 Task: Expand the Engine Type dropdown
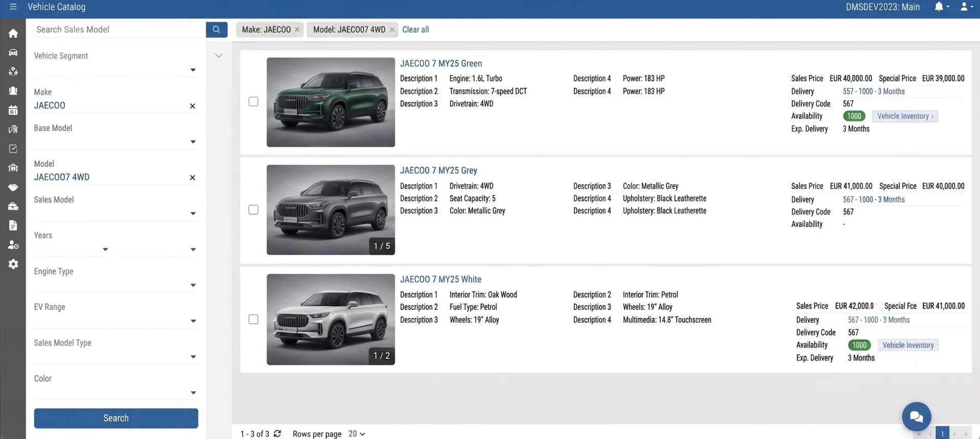point(193,285)
